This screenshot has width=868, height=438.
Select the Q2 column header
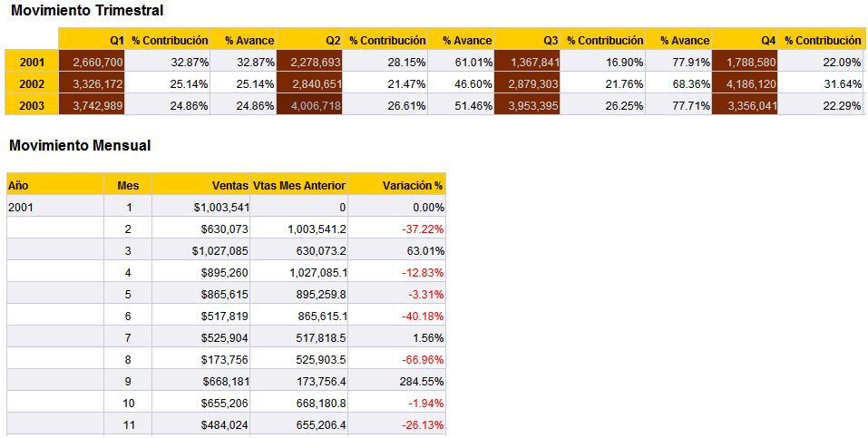[309, 40]
